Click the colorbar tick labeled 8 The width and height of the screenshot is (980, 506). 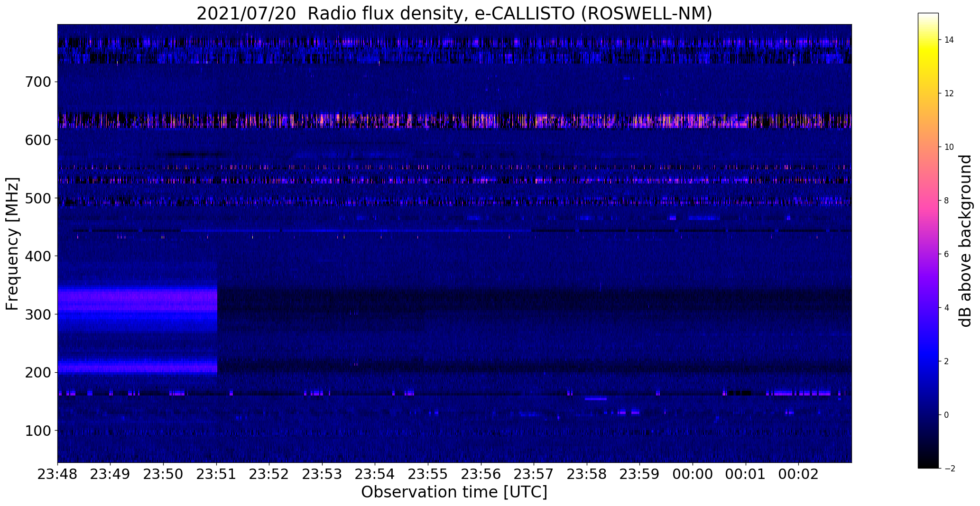(x=947, y=201)
